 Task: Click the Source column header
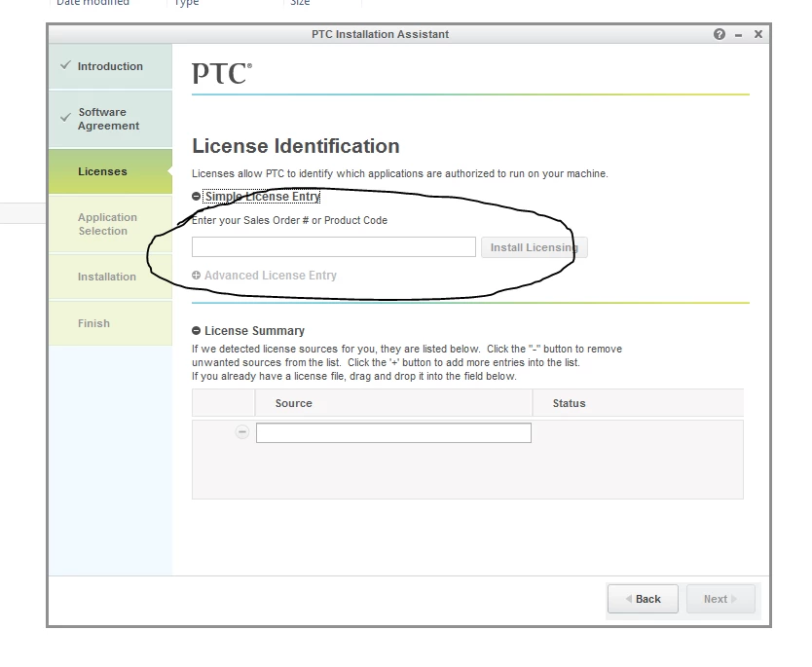(x=393, y=403)
